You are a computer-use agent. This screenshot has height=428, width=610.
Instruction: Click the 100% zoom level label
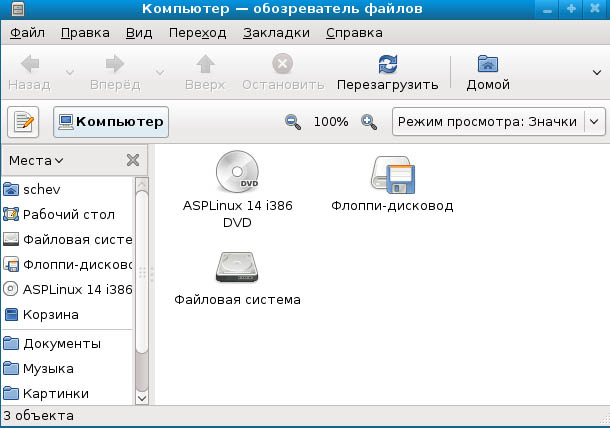click(331, 122)
